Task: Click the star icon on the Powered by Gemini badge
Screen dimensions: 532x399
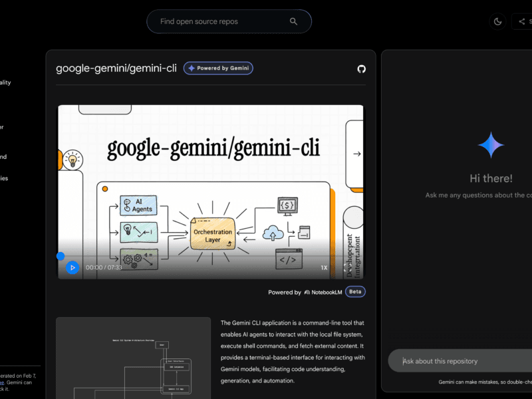Action: click(x=192, y=68)
